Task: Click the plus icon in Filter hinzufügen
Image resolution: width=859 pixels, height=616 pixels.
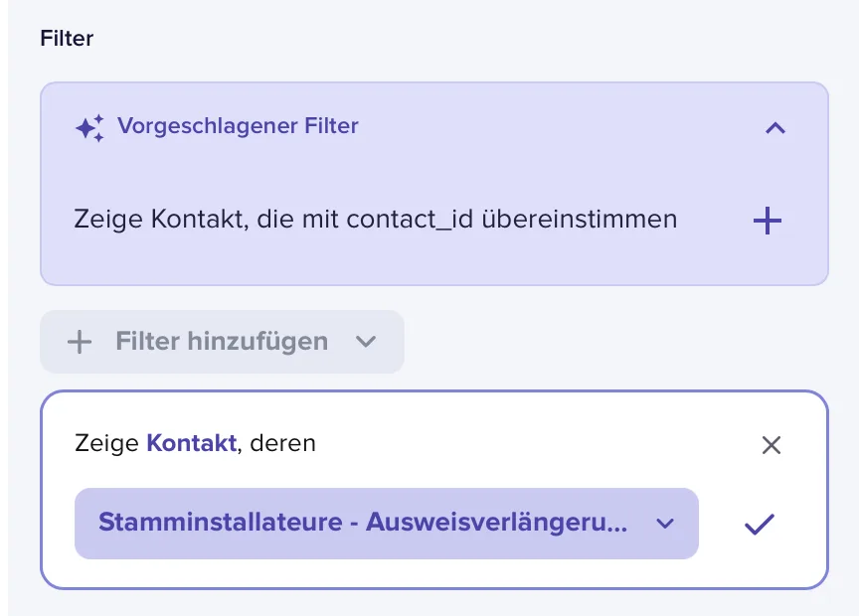Action: [80, 342]
